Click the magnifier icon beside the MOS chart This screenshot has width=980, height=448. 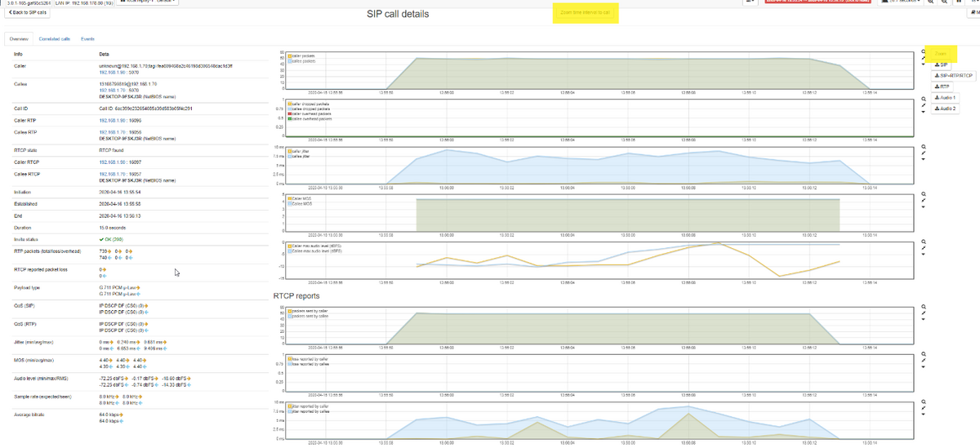tap(923, 194)
